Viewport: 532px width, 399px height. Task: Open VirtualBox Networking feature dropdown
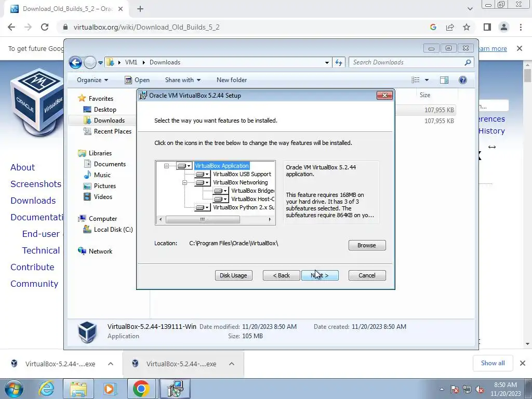[x=203, y=182]
